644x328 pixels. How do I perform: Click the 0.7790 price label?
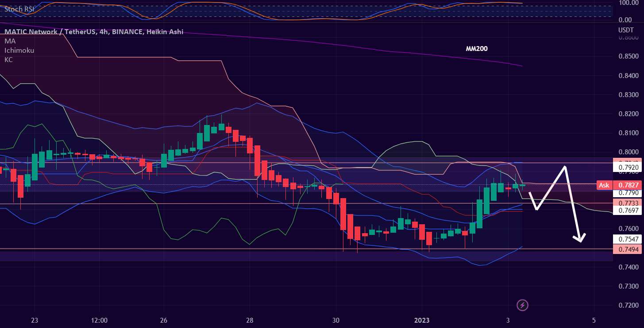pyautogui.click(x=627, y=193)
